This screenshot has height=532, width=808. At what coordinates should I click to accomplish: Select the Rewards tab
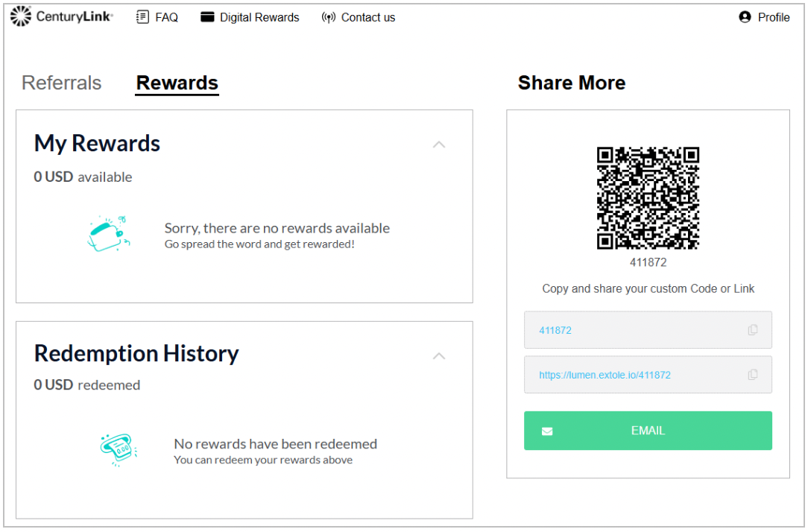tap(177, 83)
